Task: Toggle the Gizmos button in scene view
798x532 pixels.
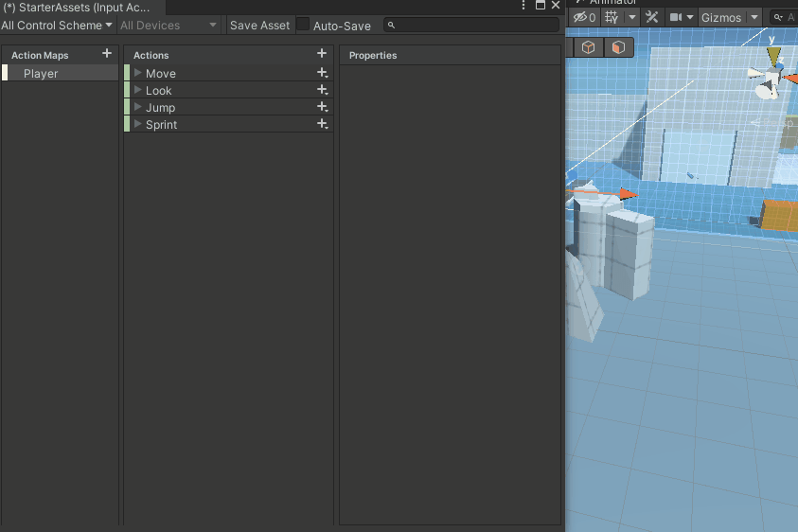Action: tap(721, 17)
